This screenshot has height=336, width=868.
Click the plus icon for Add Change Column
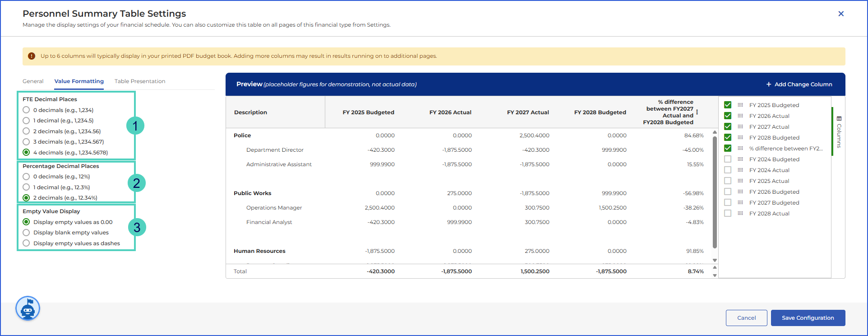click(x=769, y=84)
